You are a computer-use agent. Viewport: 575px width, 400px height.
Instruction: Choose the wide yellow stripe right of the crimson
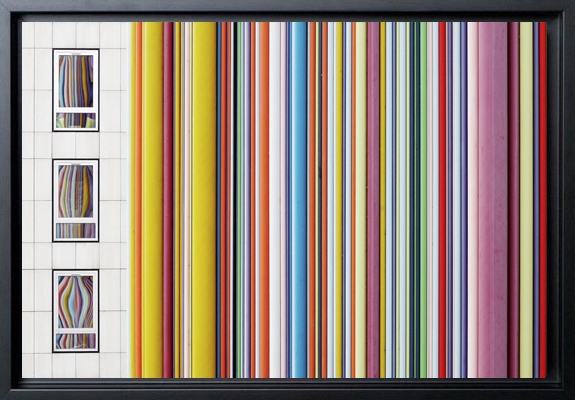coord(204,200)
